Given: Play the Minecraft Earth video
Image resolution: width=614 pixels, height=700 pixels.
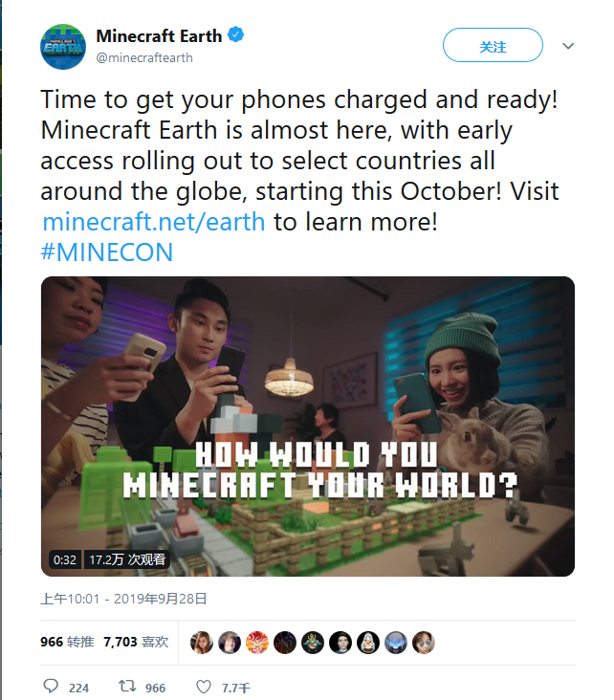Looking at the screenshot, I should pyautogui.click(x=307, y=427).
